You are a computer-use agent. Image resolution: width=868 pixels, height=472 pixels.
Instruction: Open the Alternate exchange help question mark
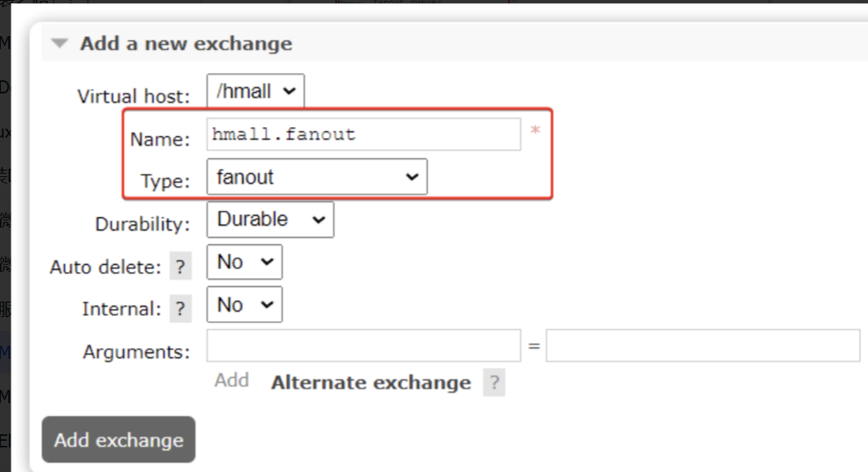[x=493, y=383]
